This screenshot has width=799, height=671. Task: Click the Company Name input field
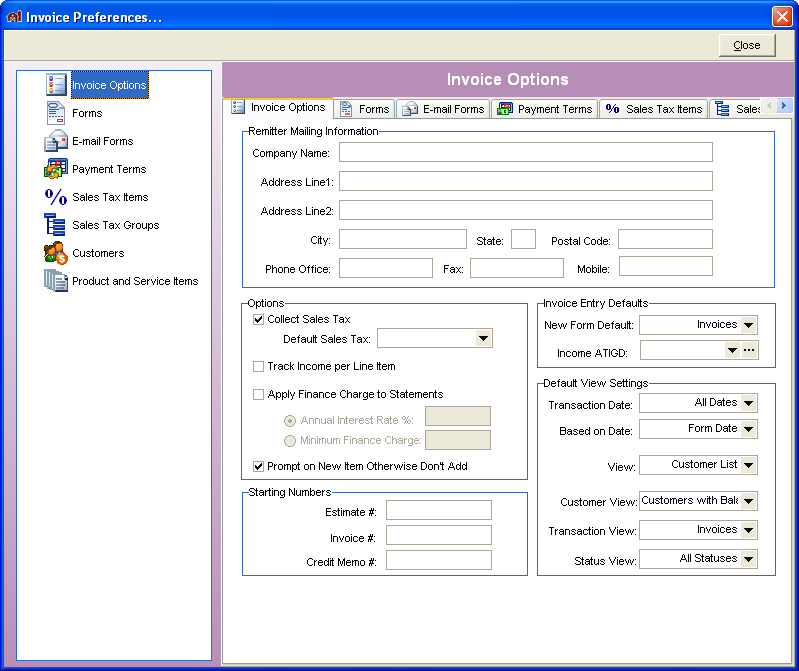(x=526, y=152)
